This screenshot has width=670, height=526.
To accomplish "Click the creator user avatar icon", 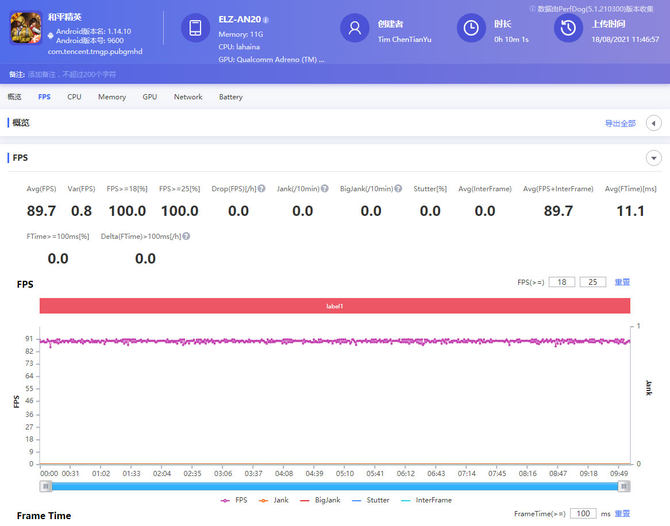I will pyautogui.click(x=355, y=28).
